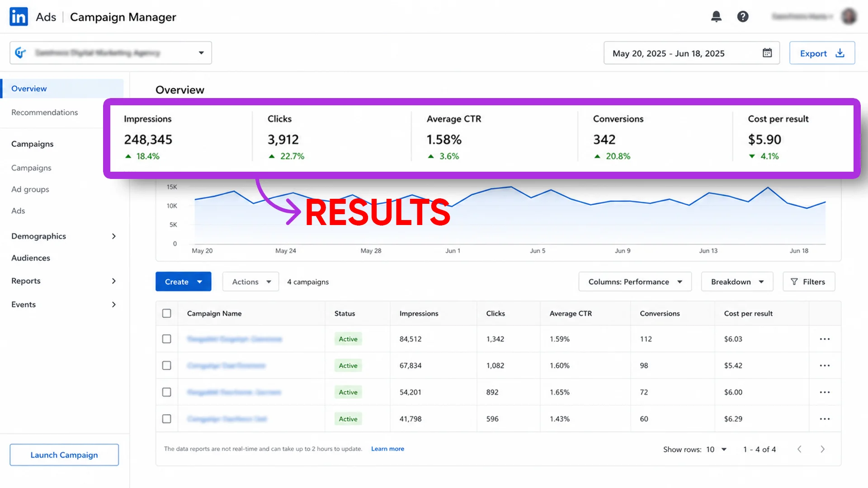Viewport: 868px width, 488px height.
Task: Open Ads in the sidebar
Action: coord(18,211)
